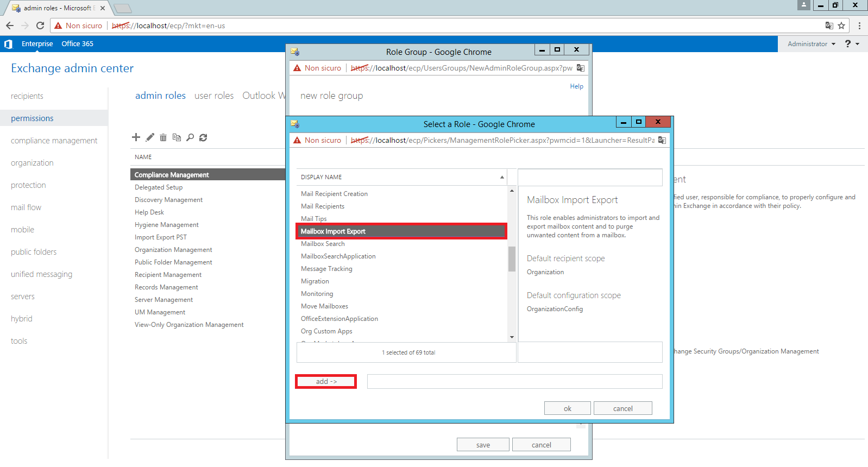Viewport: 868px width, 467px height.
Task: Open the Administrator account dropdown
Action: pyautogui.click(x=812, y=44)
